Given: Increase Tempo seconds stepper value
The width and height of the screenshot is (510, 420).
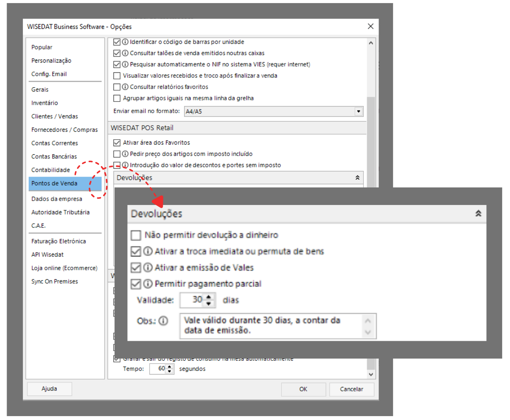Looking at the screenshot, I should (x=169, y=367).
